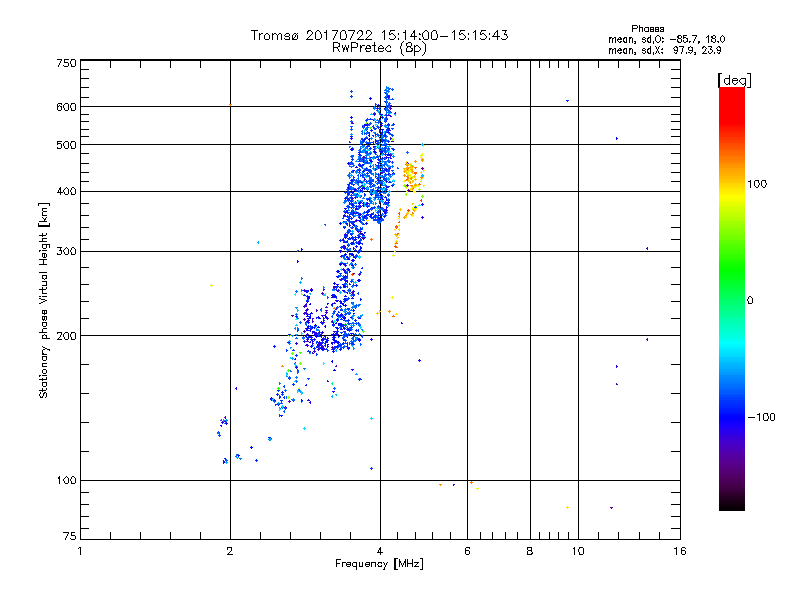Viewport: 800px width, 600px height.
Task: Click the x-axis tick label '16'
Action: click(x=680, y=551)
